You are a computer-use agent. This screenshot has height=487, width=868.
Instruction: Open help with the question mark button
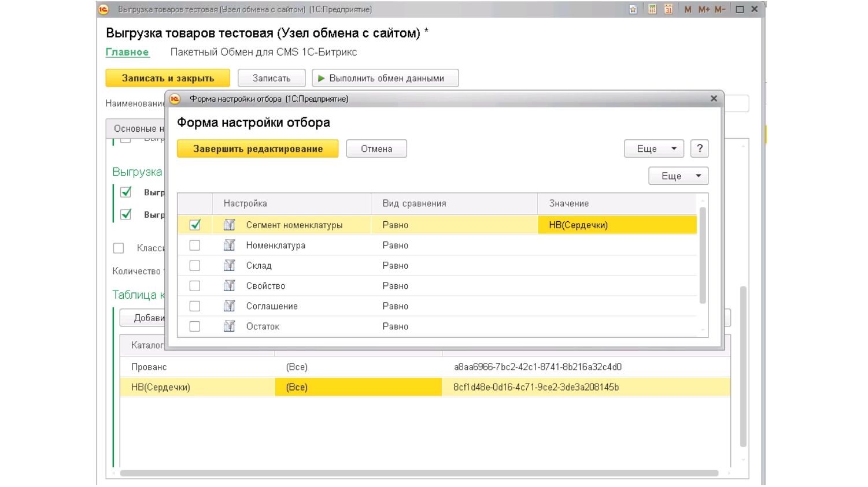pos(699,149)
